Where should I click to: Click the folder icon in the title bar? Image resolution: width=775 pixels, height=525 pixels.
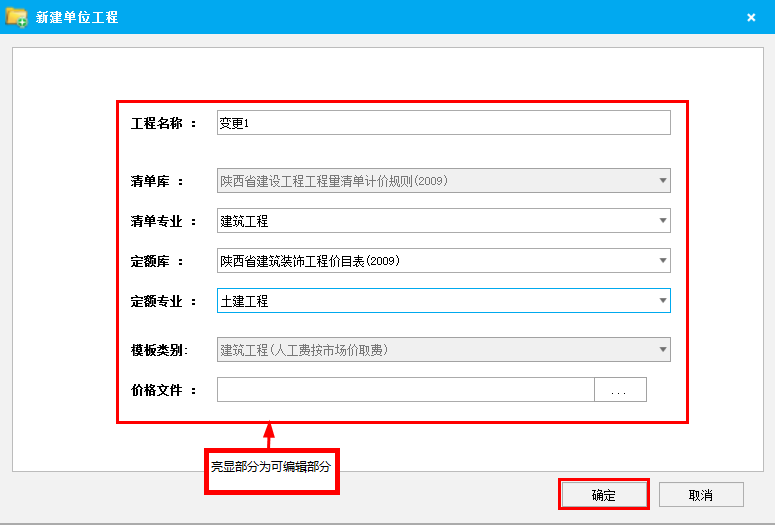[x=17, y=17]
